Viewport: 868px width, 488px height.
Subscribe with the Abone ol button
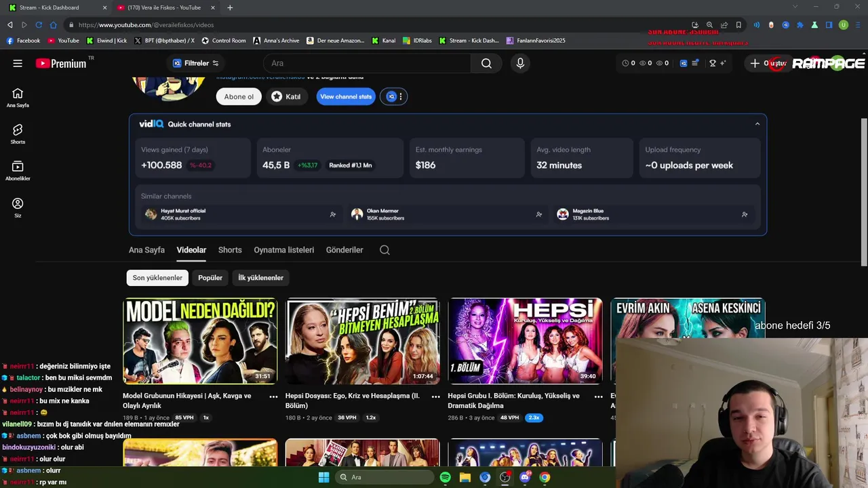click(239, 96)
